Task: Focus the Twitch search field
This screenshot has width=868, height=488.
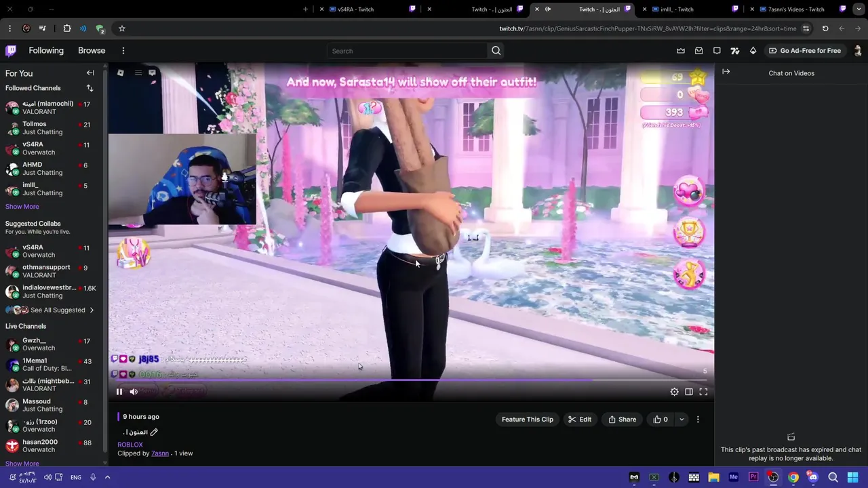Action: (x=407, y=51)
